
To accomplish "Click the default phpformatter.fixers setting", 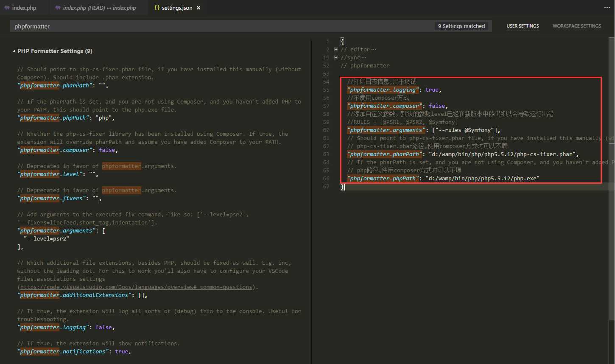I will [59, 198].
